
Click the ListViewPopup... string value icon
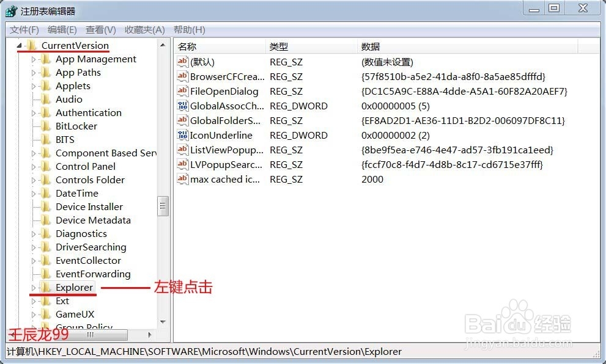[182, 150]
